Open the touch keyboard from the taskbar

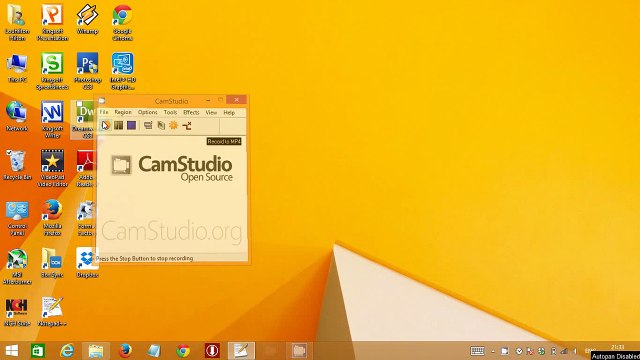(x=477, y=351)
